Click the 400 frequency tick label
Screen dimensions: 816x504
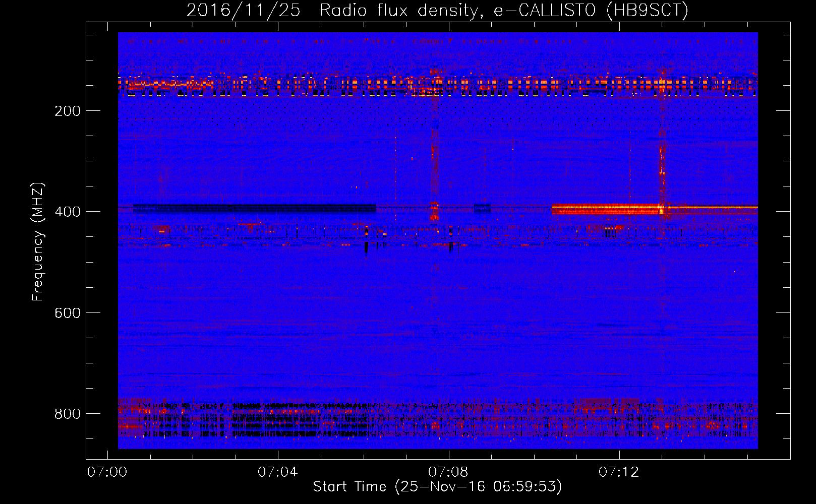pyautogui.click(x=68, y=212)
